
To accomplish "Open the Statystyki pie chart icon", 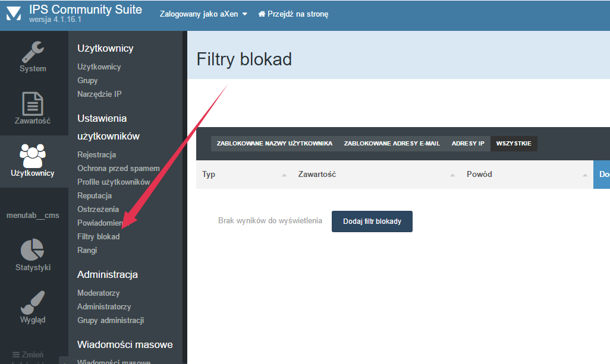I will click(x=33, y=249).
